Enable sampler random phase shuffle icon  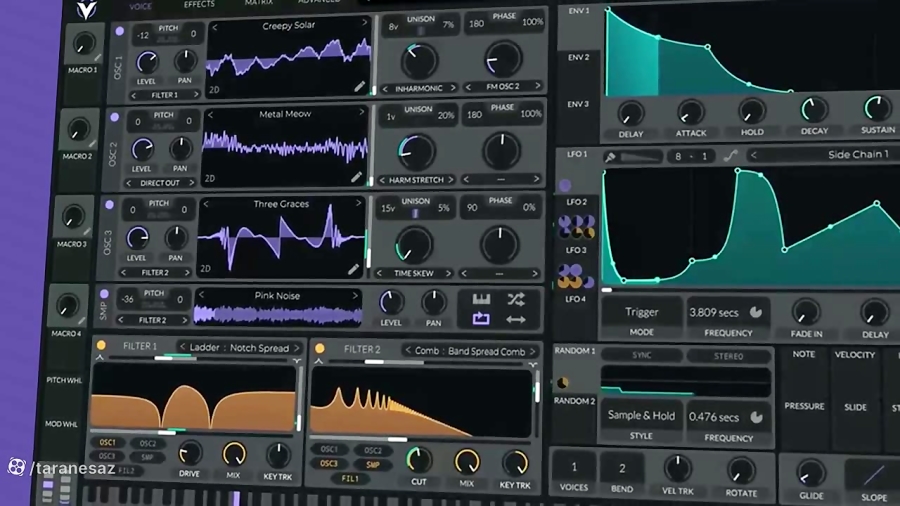click(515, 299)
